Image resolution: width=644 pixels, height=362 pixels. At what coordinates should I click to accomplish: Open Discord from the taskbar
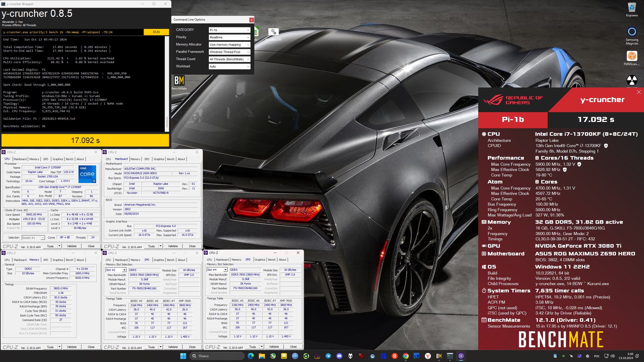click(339, 356)
